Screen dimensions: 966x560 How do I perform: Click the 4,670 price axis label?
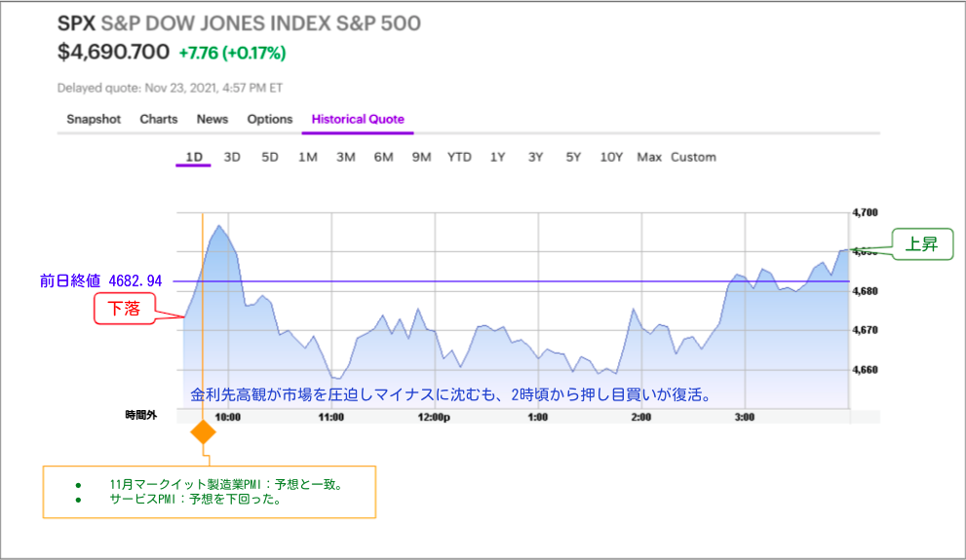point(865,330)
